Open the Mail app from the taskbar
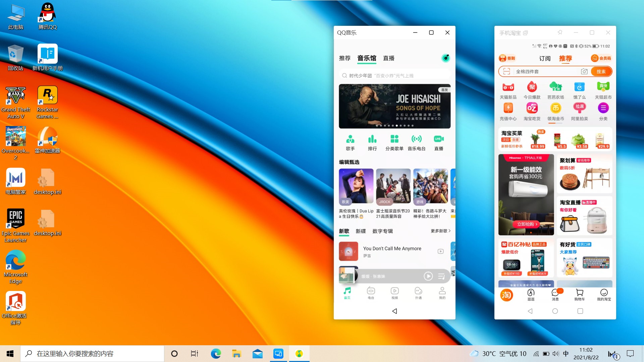This screenshot has width=644, height=362. pyautogui.click(x=257, y=354)
